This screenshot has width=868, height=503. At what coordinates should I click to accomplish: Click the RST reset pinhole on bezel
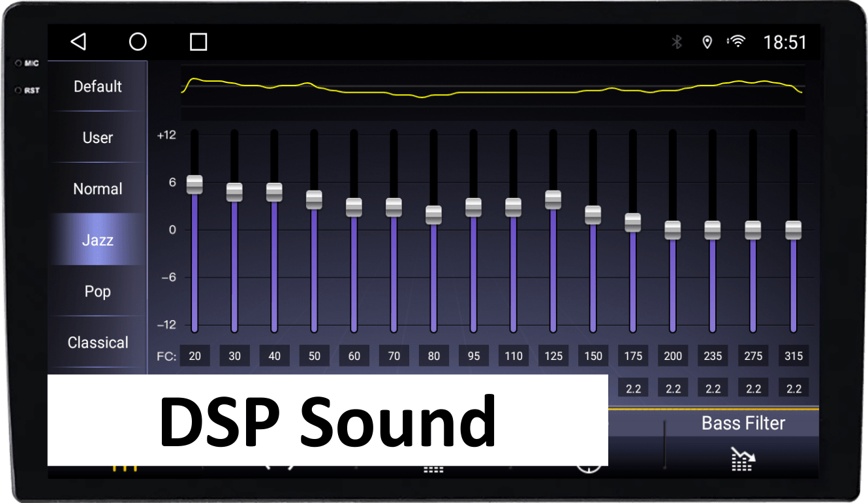coord(18,90)
